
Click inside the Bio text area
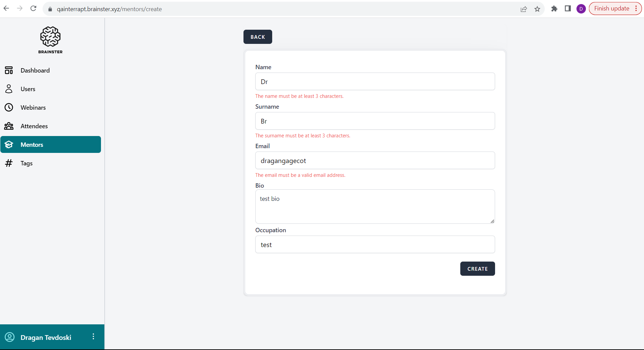click(375, 206)
